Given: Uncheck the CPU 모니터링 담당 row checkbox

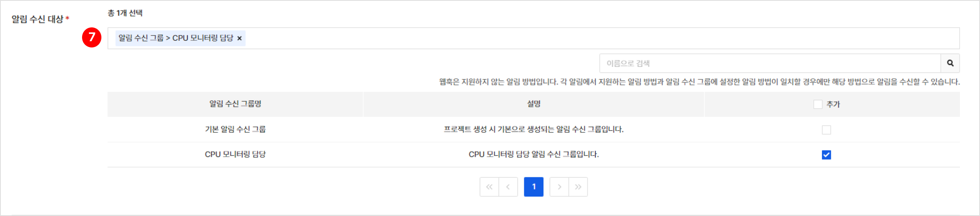Looking at the screenshot, I should (x=826, y=155).
